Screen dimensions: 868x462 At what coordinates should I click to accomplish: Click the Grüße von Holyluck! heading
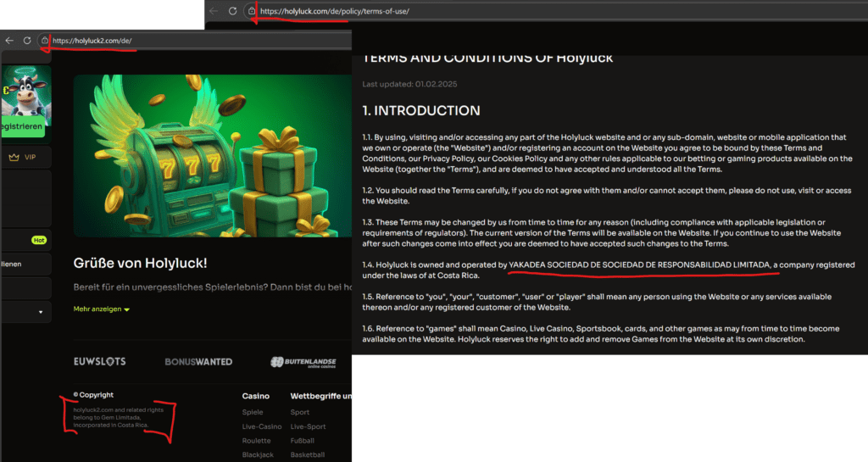140,264
